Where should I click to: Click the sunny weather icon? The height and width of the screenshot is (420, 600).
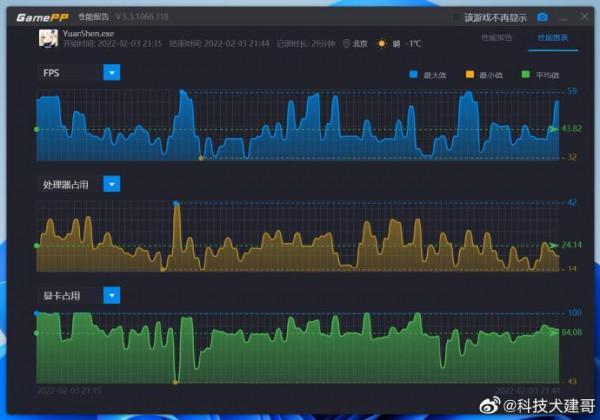381,44
